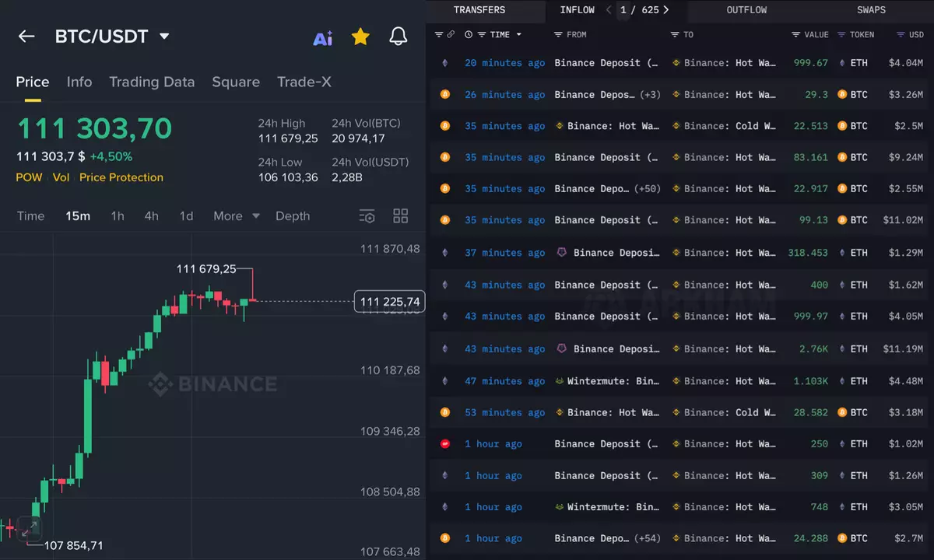Image resolution: width=934 pixels, height=560 pixels.
Task: Open the 20 minutes ago ETH transfer
Action: pos(504,63)
